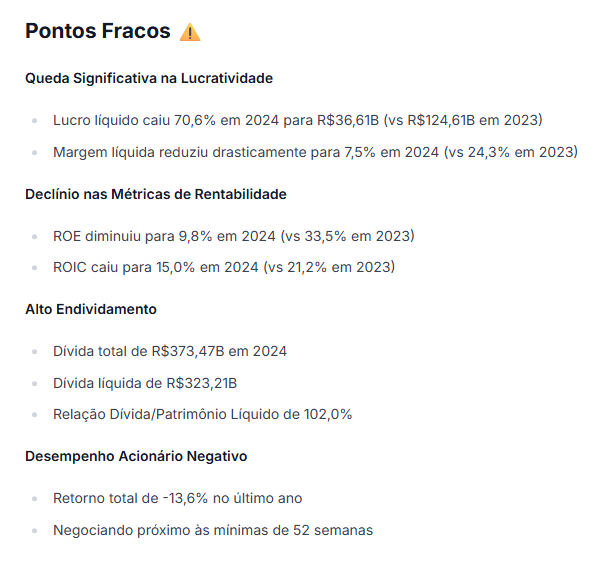Select the Queda Significativa na Lucratividade subheading
This screenshot has height=572, width=598.
point(149,78)
